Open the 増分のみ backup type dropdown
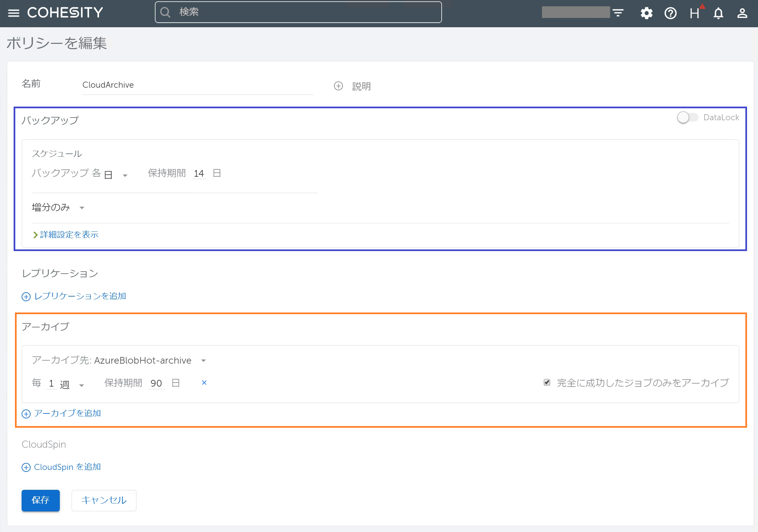The width and height of the screenshot is (758, 532). click(x=58, y=208)
